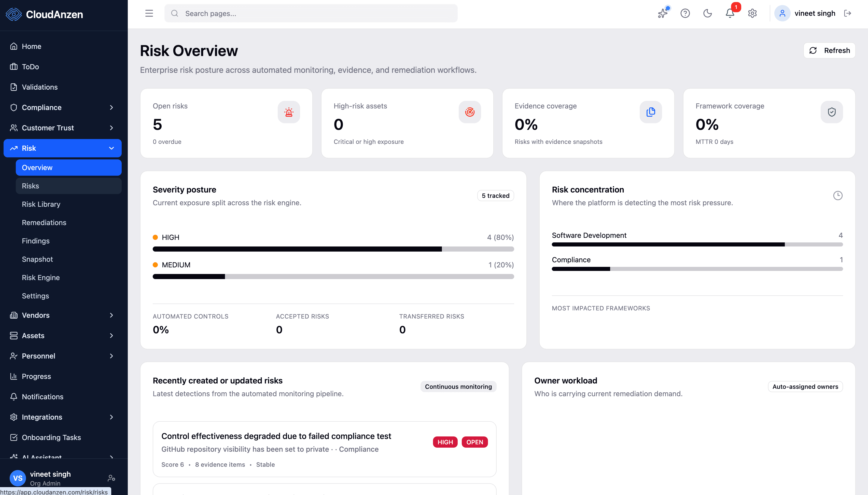This screenshot has width=868, height=495.
Task: Open the notifications bell in header
Action: pyautogui.click(x=730, y=13)
